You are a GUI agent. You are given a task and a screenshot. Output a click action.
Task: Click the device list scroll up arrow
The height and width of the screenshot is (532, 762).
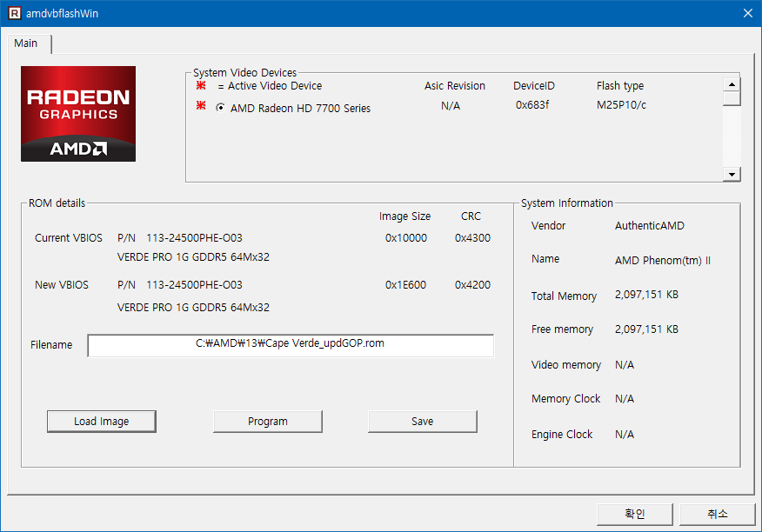click(x=732, y=84)
